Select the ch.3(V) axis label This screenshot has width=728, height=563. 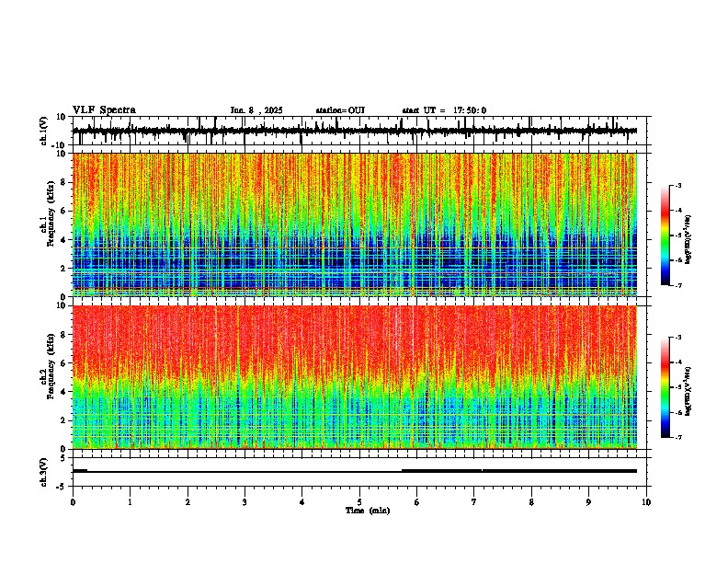(x=44, y=472)
